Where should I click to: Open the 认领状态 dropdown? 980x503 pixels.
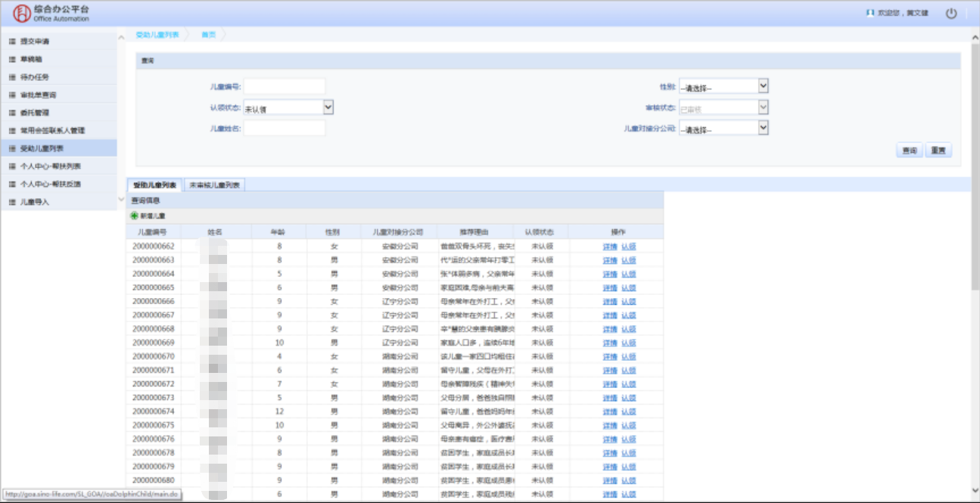tap(328, 107)
